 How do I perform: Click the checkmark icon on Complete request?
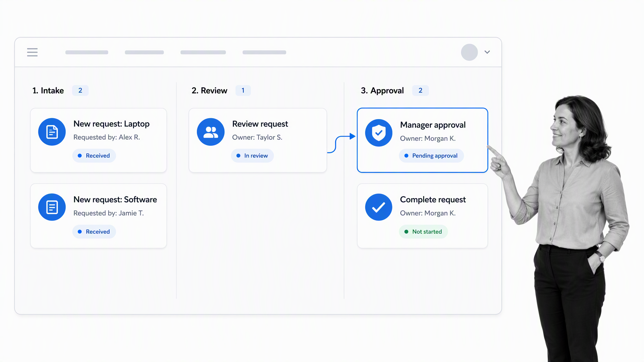(379, 207)
